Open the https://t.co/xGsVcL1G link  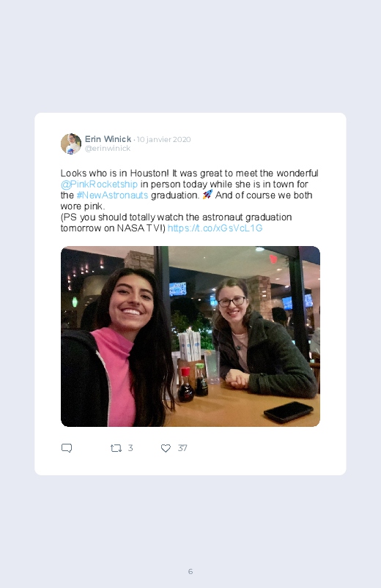coord(215,228)
